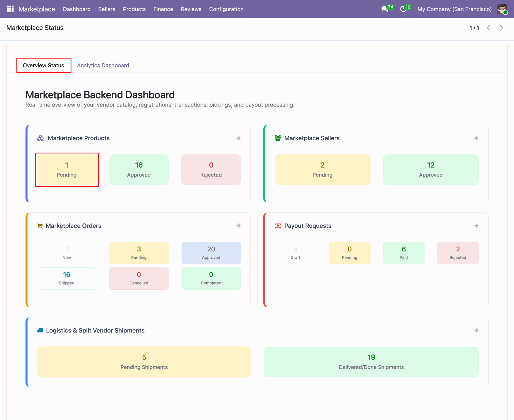The height and width of the screenshot is (420, 514).
Task: Go to next record with right chevron
Action: 501,28
